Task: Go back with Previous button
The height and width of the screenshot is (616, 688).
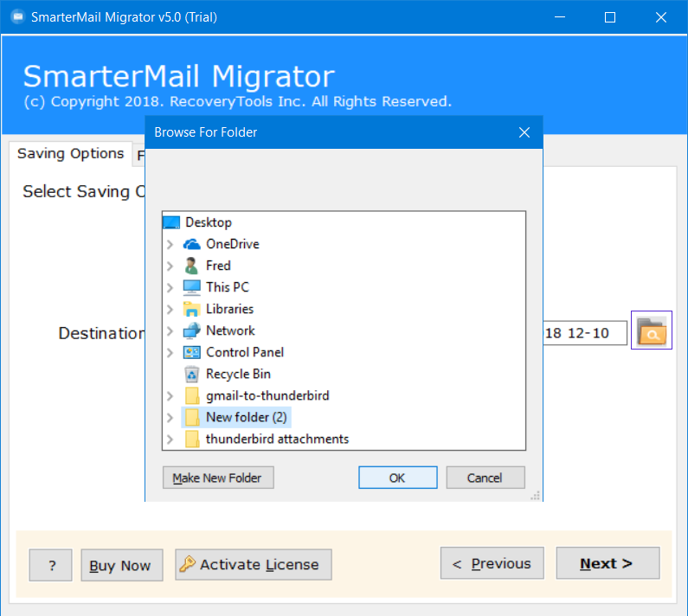Action: coord(492,563)
